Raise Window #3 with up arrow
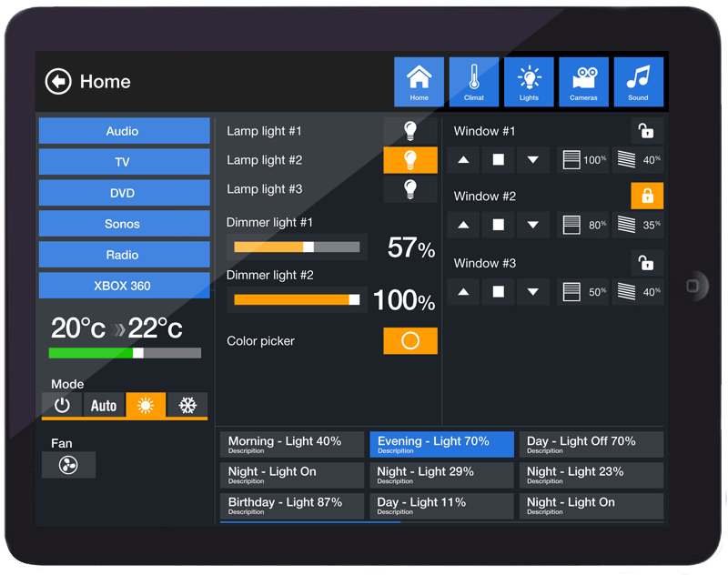Image resolution: width=728 pixels, height=575 pixels. click(x=463, y=292)
